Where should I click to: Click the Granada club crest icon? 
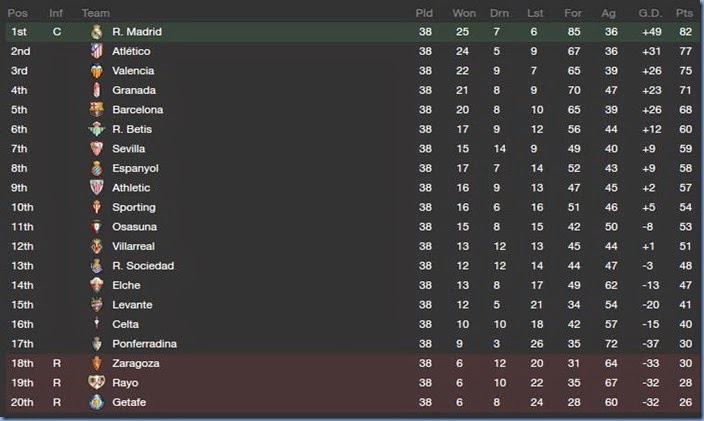97,90
